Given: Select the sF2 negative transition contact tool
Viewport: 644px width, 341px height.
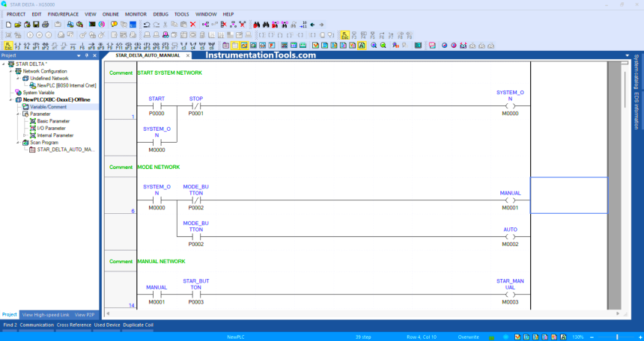Looking at the screenshot, I should tap(45, 46).
